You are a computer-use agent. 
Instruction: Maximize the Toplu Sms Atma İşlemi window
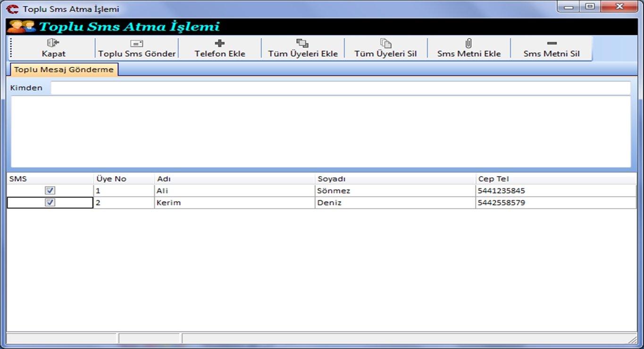click(590, 7)
